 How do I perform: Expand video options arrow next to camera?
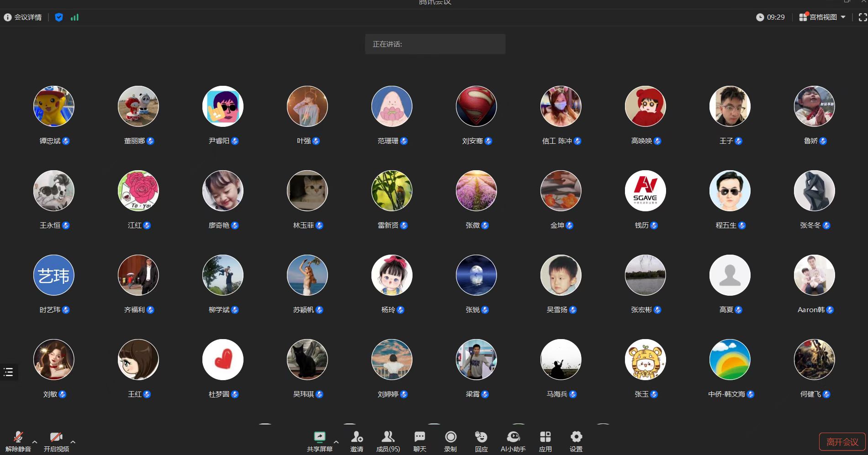(x=73, y=442)
